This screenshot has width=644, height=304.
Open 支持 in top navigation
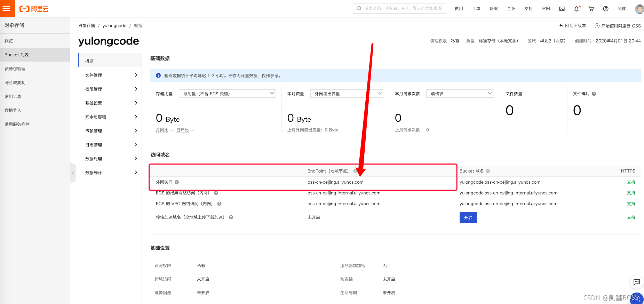(x=528, y=9)
